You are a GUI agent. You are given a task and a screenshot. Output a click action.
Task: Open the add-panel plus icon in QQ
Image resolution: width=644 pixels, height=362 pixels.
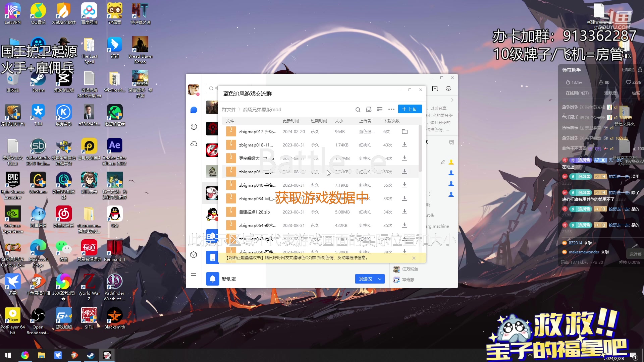pos(435,88)
